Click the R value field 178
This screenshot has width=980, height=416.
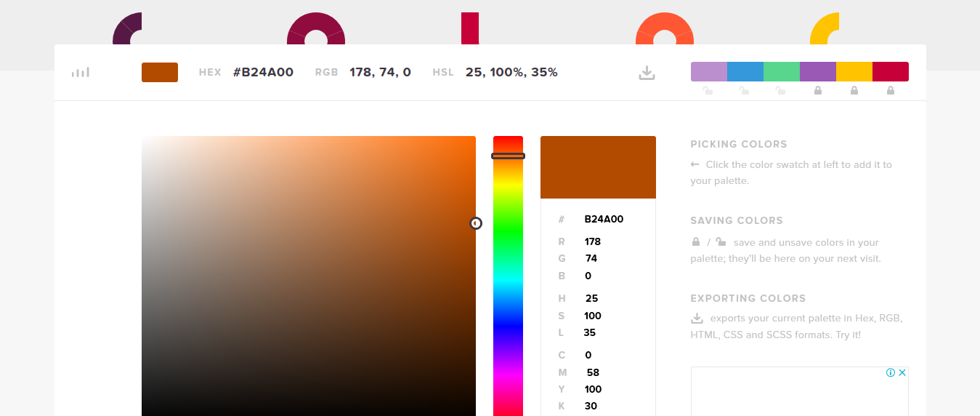click(x=593, y=241)
